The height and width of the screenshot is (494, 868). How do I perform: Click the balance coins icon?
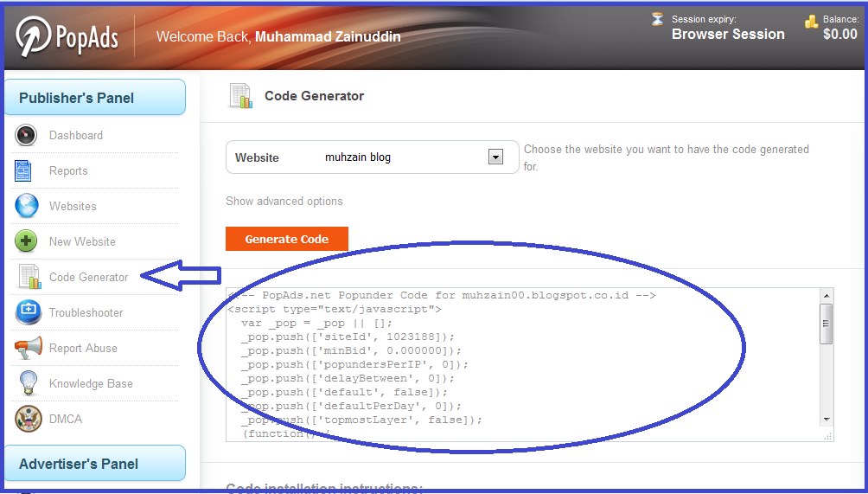[811, 22]
